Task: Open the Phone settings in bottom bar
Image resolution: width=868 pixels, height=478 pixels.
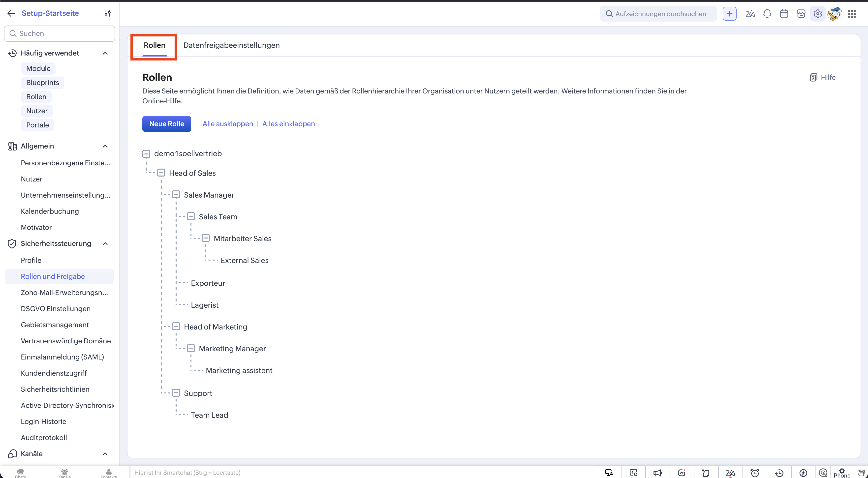Action: pyautogui.click(x=842, y=473)
